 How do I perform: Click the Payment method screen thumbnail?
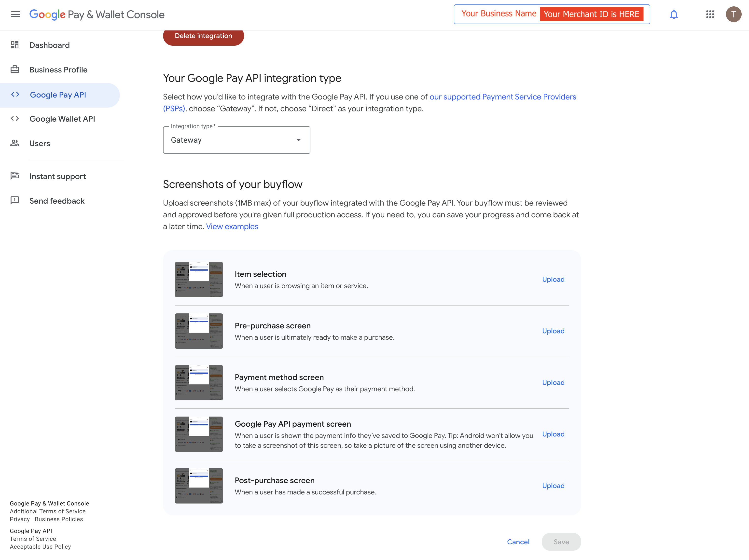(x=199, y=383)
